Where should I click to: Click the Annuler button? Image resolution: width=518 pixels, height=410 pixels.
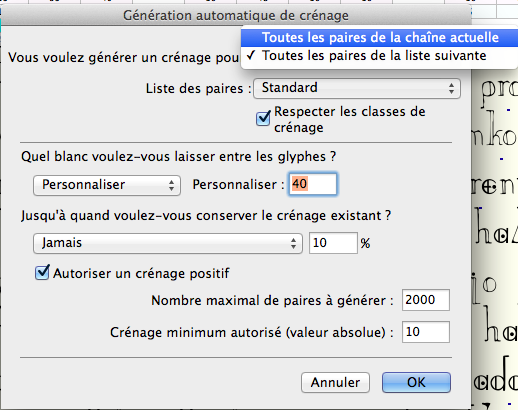tap(335, 382)
